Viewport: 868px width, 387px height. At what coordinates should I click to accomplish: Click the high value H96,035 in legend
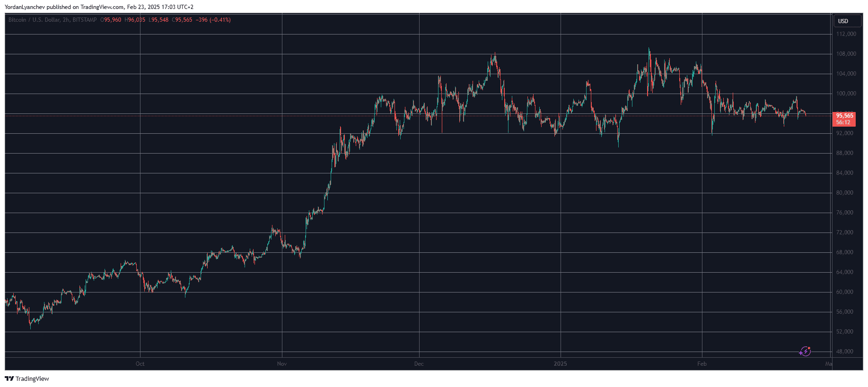135,20
